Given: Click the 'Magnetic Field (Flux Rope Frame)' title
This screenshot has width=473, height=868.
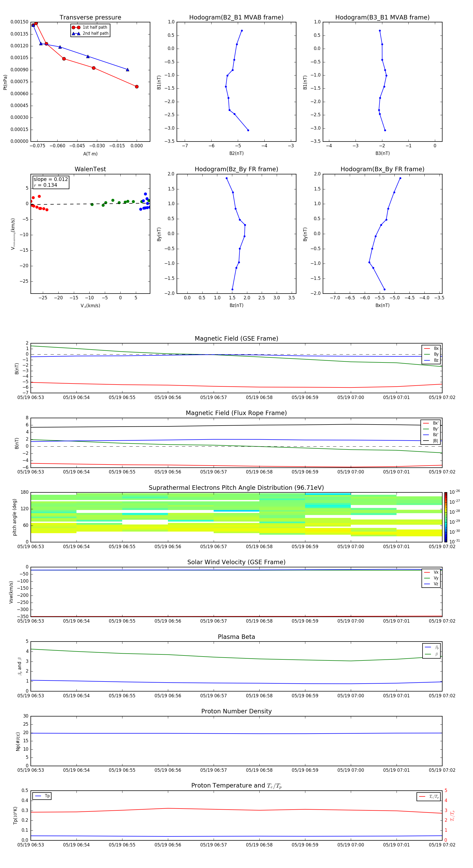Looking at the screenshot, I should pos(236,413).
